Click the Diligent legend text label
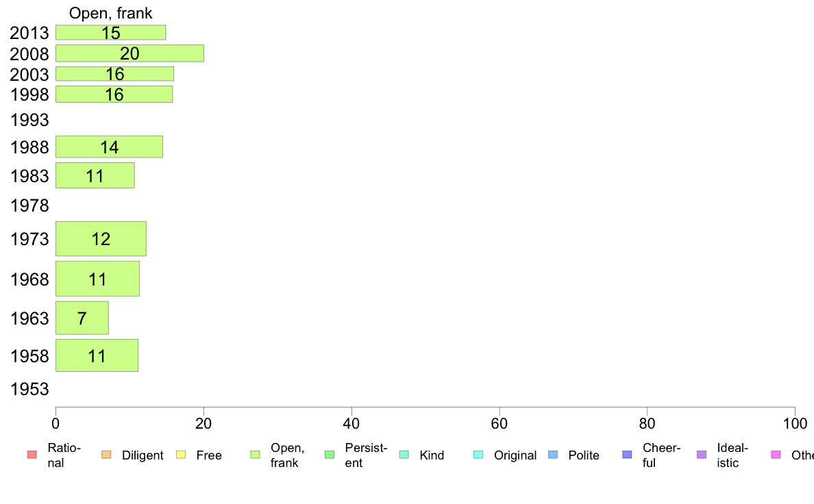The height and width of the screenshot is (504, 814). 143,455
